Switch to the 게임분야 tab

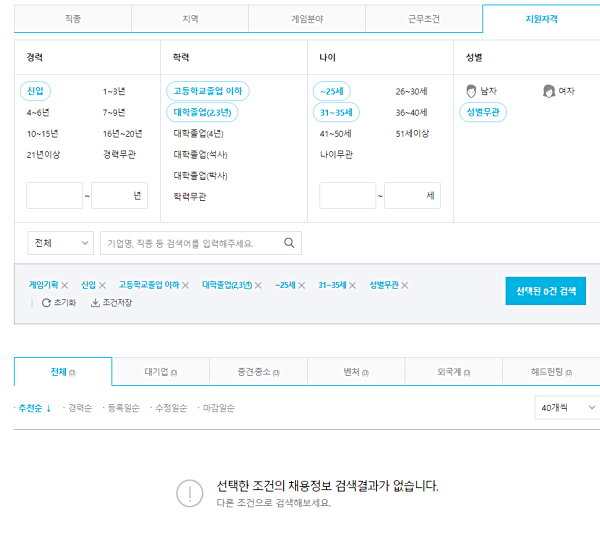pyautogui.click(x=307, y=19)
